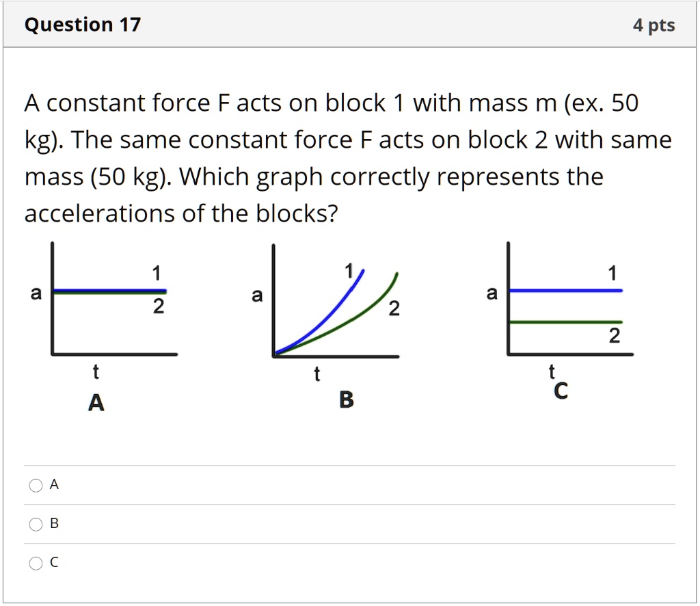Image resolution: width=700 pixels, height=606 pixels.
Task: Click the letter B below middle graph
Action: [347, 401]
